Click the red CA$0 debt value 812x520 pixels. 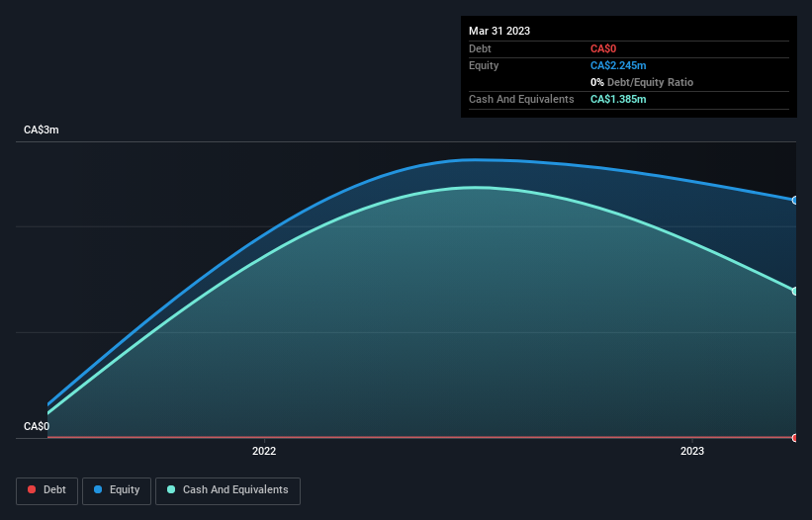[x=603, y=48]
